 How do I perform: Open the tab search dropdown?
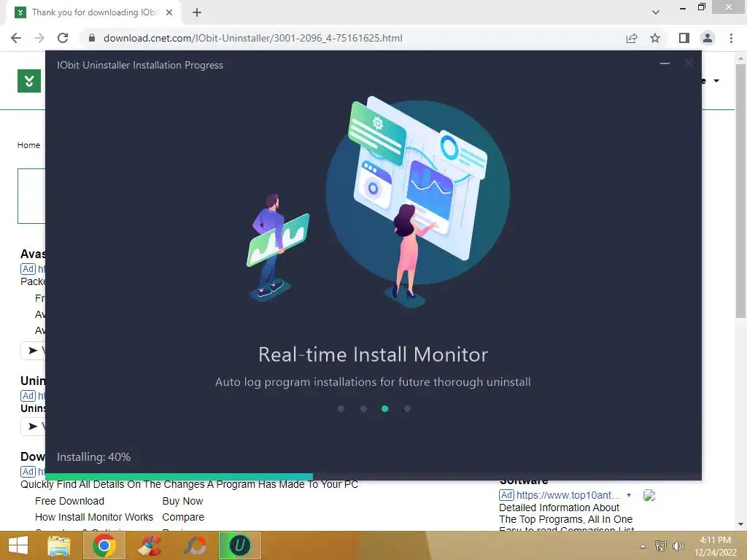pos(656,12)
